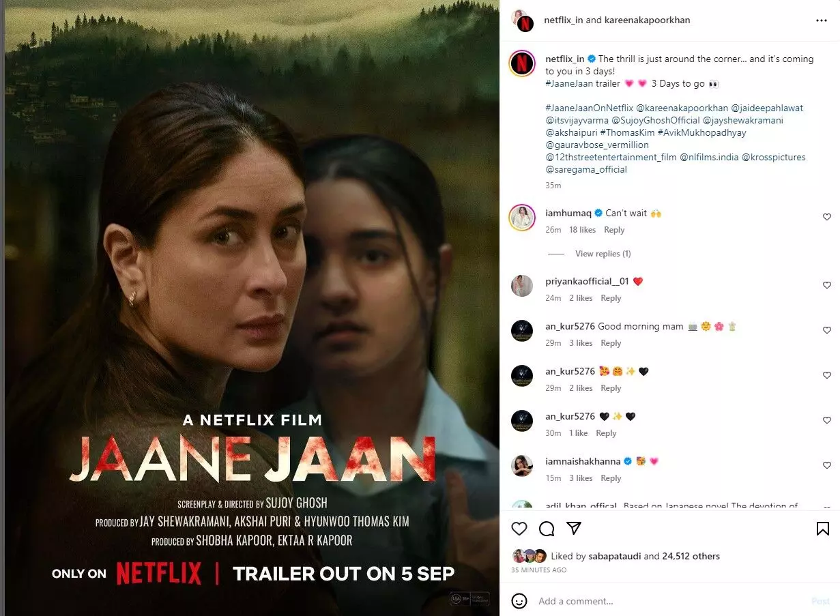840x616 pixels.
Task: Click the comment speech bubble icon
Action: pos(547,529)
